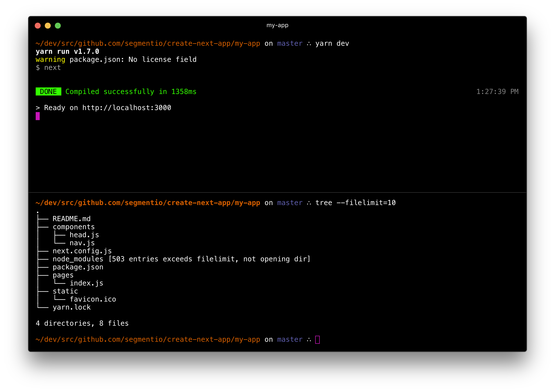
Task: Click index.js under pages
Action: [86, 283]
